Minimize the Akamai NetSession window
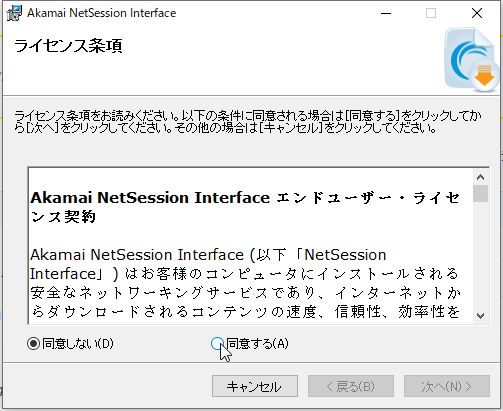The width and height of the screenshot is (503, 411). pyautogui.click(x=386, y=13)
